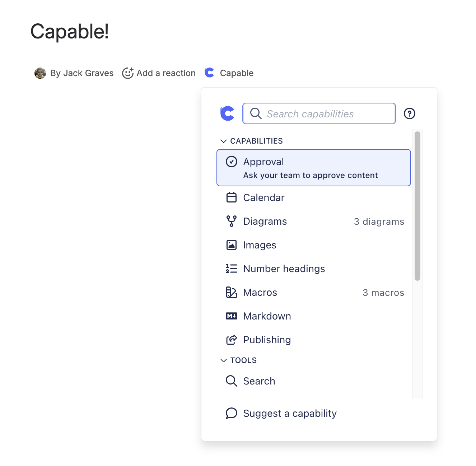
Task: Open Search under Tools
Action: click(x=259, y=381)
